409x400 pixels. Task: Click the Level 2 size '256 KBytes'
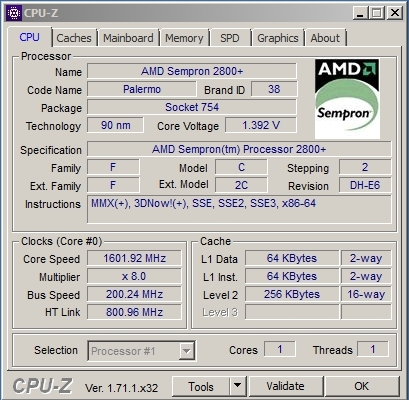coord(292,294)
